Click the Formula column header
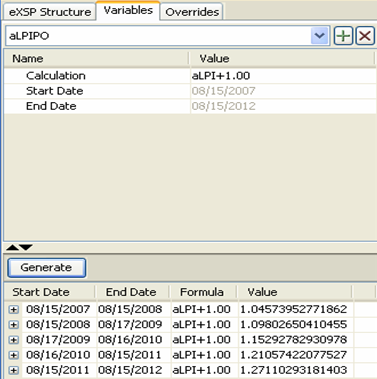Screen dimensions: 377x379 click(204, 292)
